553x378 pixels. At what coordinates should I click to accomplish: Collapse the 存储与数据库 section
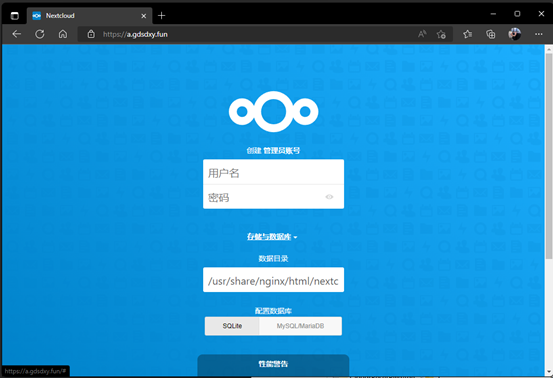[x=272, y=237]
